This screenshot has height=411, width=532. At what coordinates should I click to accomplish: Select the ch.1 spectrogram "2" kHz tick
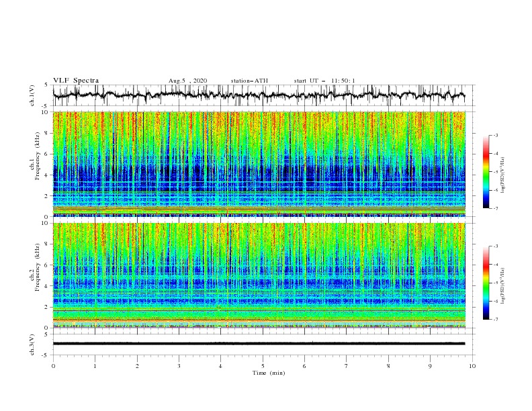point(47,196)
